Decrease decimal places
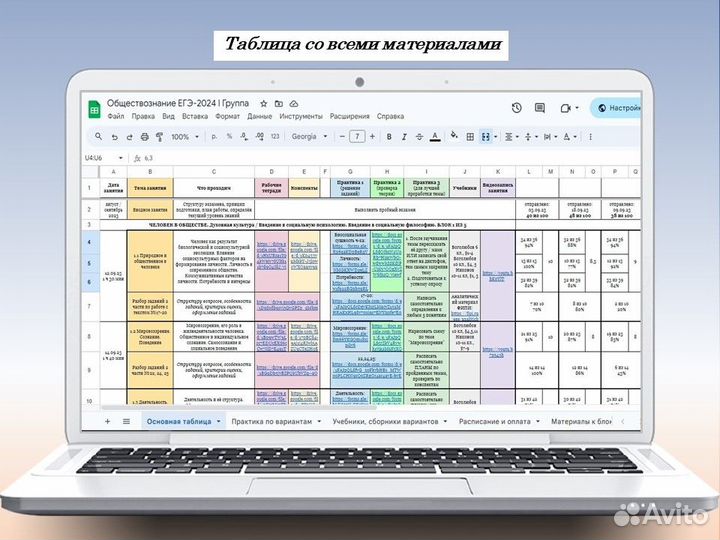The image size is (720, 540). (244, 137)
